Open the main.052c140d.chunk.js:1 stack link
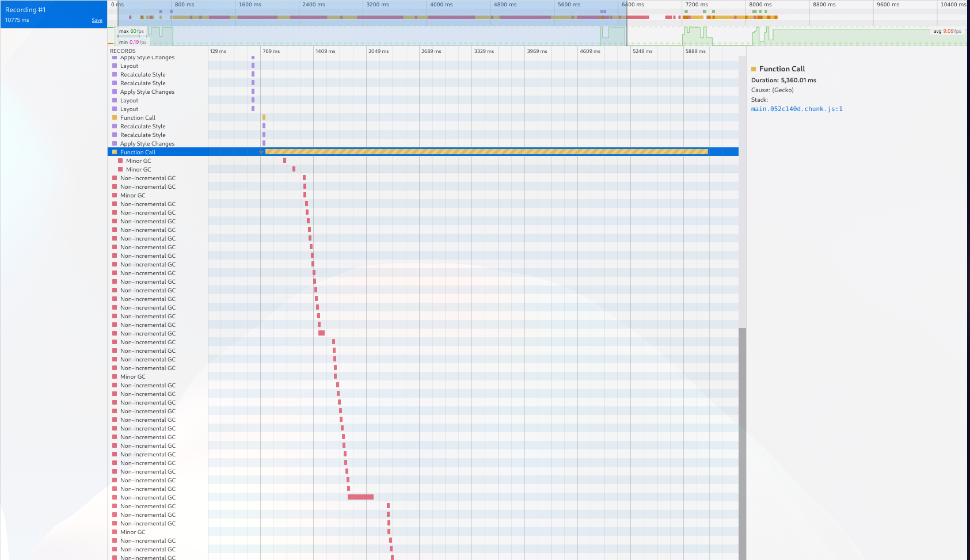Viewport: 970px width, 560px height. point(797,109)
